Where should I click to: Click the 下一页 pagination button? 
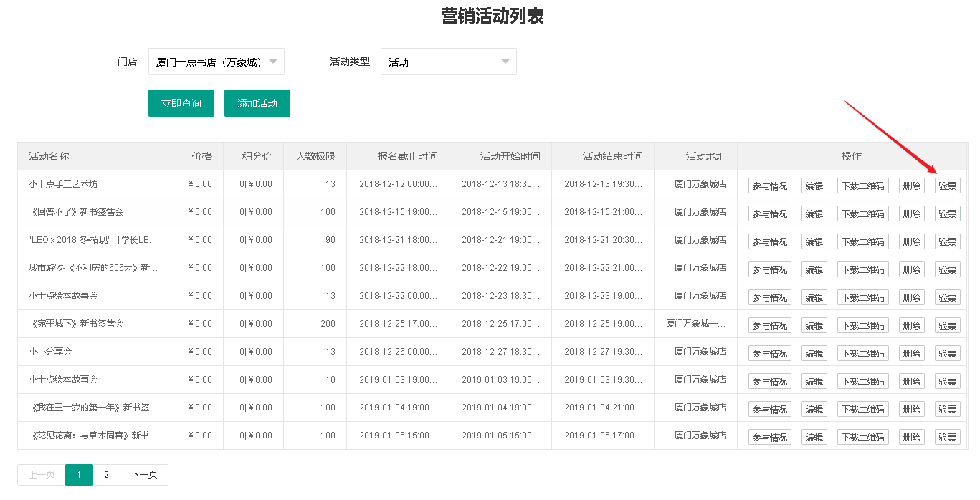[144, 475]
